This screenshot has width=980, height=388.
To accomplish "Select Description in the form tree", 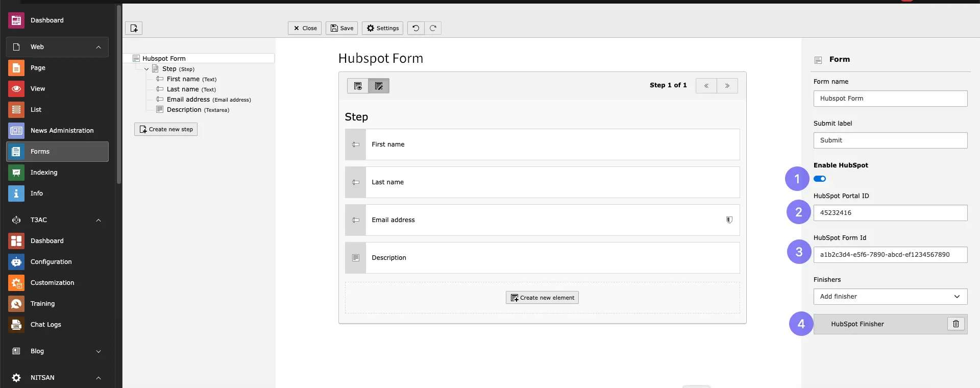I will pyautogui.click(x=198, y=110).
